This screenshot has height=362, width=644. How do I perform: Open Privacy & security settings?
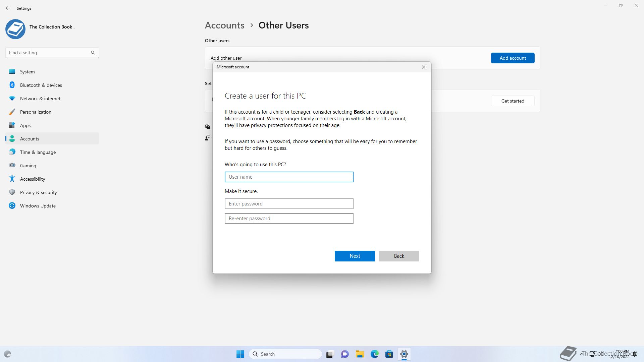(52, 192)
